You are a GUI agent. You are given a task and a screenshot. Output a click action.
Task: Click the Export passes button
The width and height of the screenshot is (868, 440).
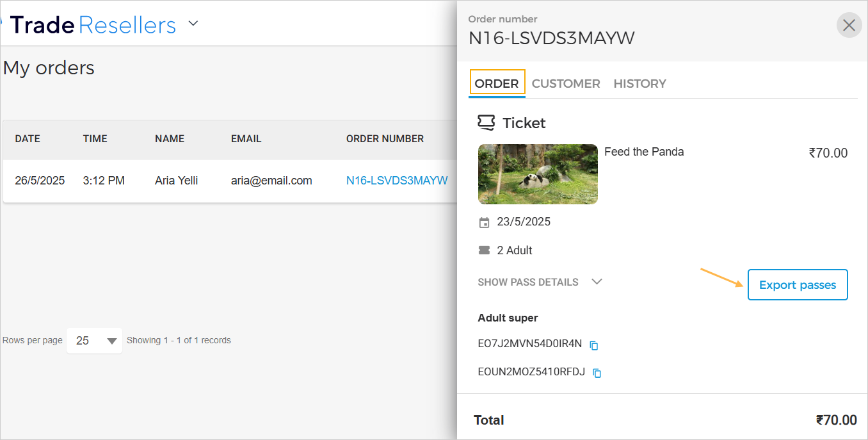tap(797, 285)
